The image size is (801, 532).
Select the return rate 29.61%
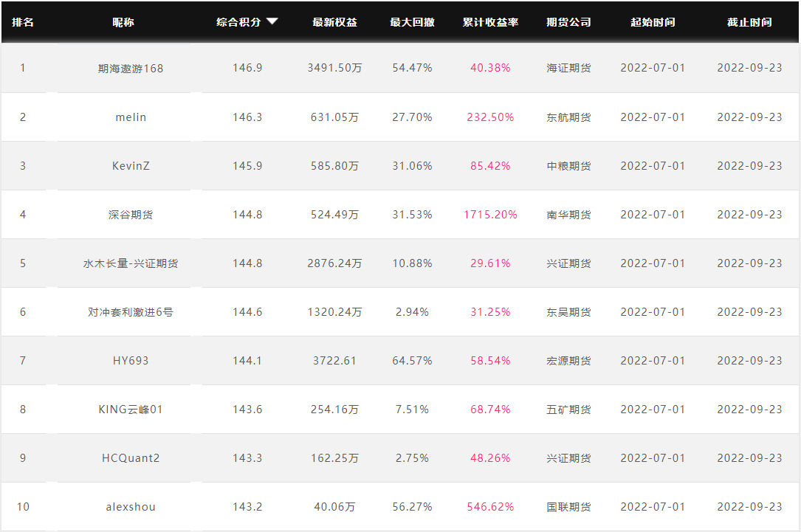click(x=490, y=263)
